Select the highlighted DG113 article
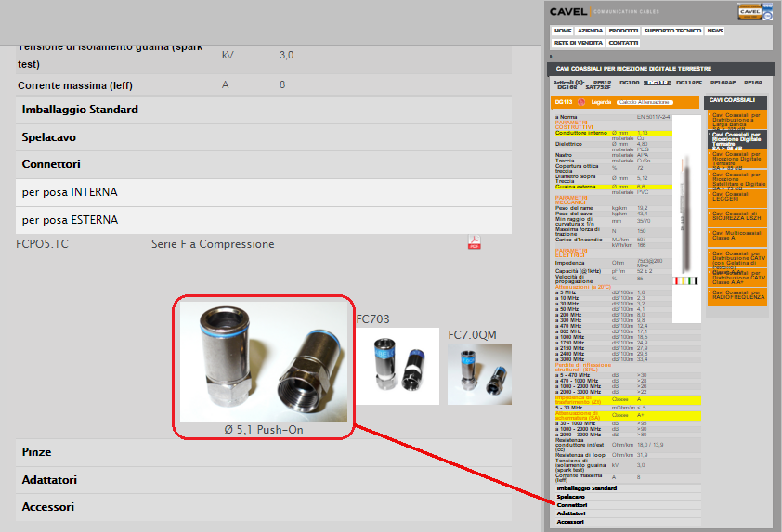Image resolution: width=782 pixels, height=532 pixels. click(x=658, y=83)
